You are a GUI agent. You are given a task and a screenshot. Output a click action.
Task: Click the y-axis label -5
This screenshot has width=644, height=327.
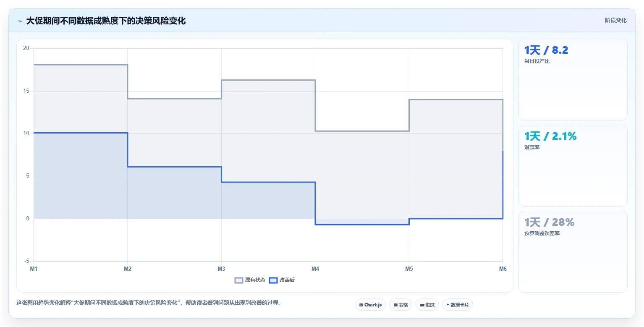coord(27,261)
